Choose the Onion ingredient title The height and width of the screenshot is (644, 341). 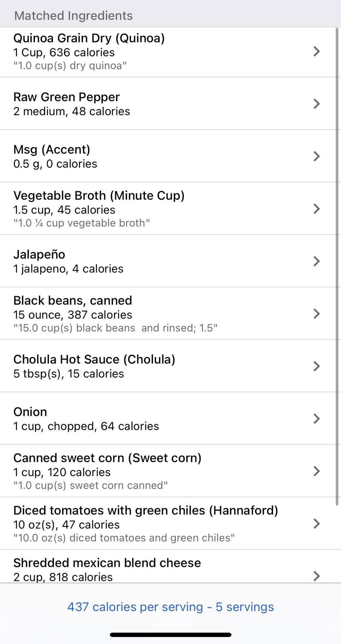[30, 412]
